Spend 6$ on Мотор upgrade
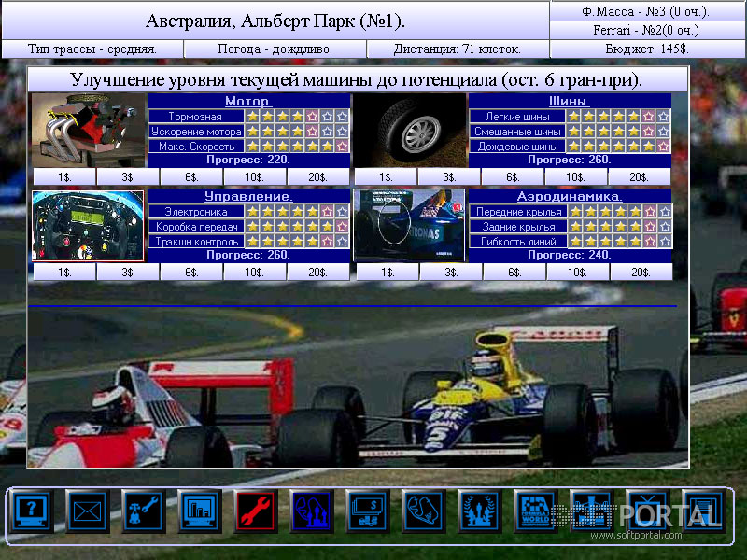Viewport: 747px width, 560px height. click(191, 177)
